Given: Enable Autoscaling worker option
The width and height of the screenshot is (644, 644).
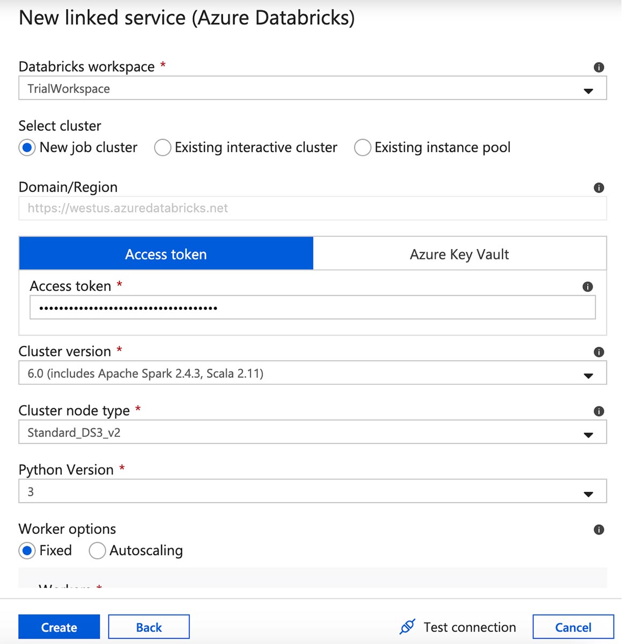Looking at the screenshot, I should [97, 551].
